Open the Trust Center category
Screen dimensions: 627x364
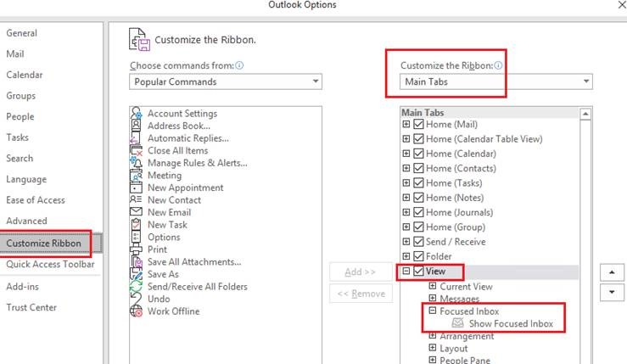pyautogui.click(x=31, y=307)
